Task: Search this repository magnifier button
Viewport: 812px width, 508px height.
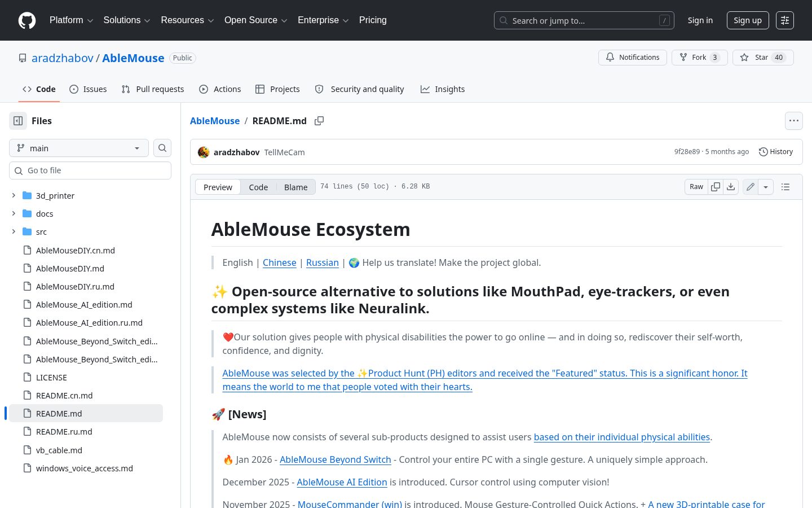Action: tap(162, 148)
